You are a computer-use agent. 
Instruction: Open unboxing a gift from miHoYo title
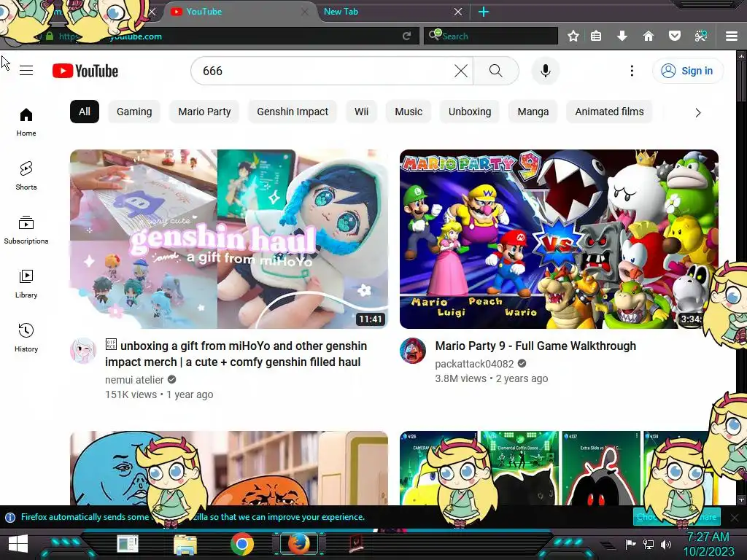pos(236,354)
